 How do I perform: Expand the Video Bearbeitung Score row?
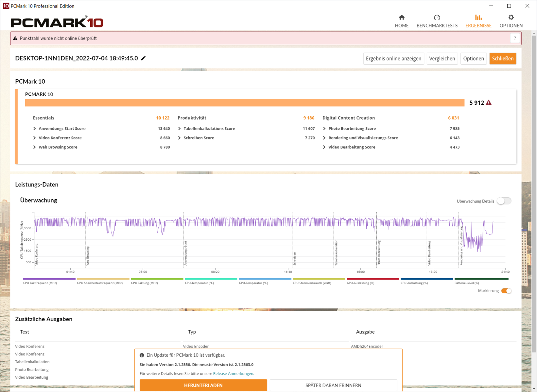point(324,147)
